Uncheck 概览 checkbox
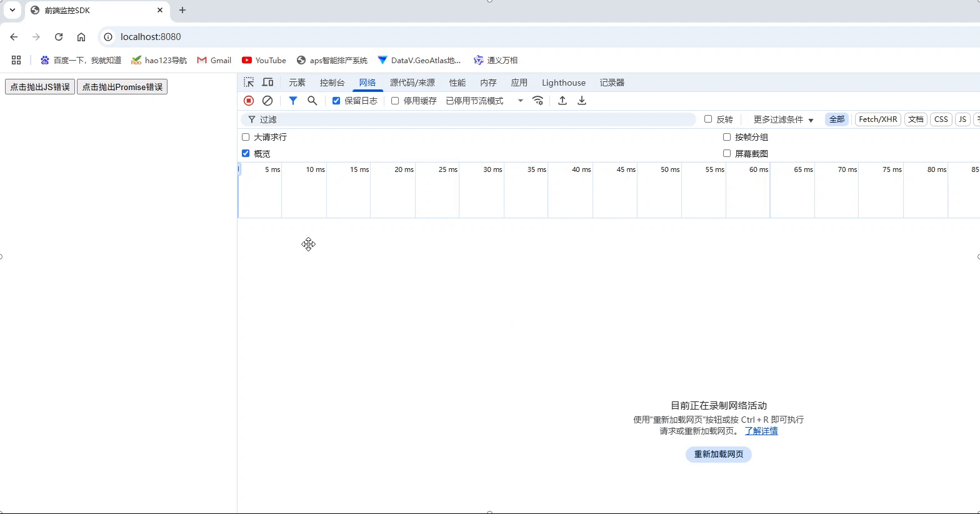Screen dimensions: 980x514 pyautogui.click(x=246, y=153)
